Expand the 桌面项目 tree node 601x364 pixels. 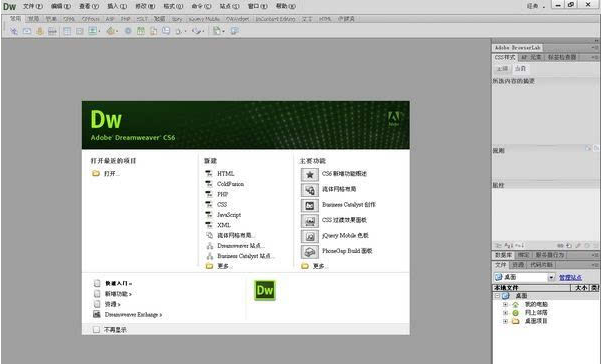505,321
